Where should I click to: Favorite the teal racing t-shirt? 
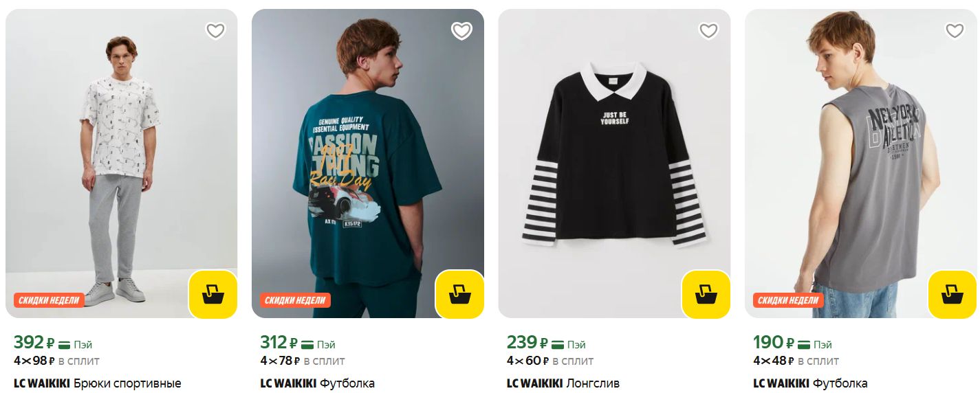(x=461, y=31)
